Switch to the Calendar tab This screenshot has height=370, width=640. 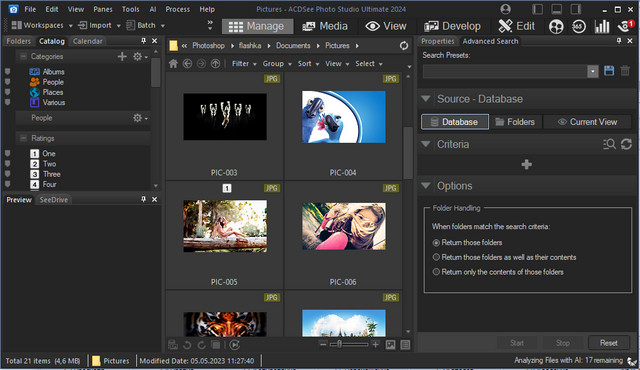tap(87, 41)
